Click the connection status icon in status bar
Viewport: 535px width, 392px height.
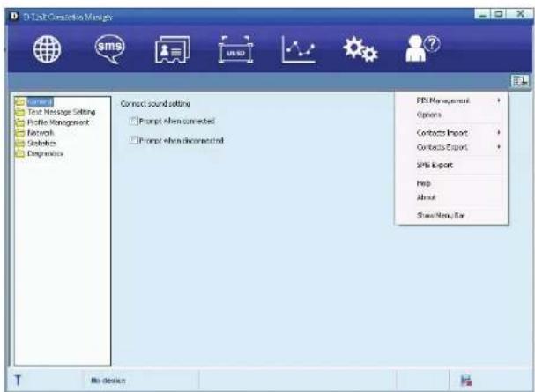(x=466, y=381)
